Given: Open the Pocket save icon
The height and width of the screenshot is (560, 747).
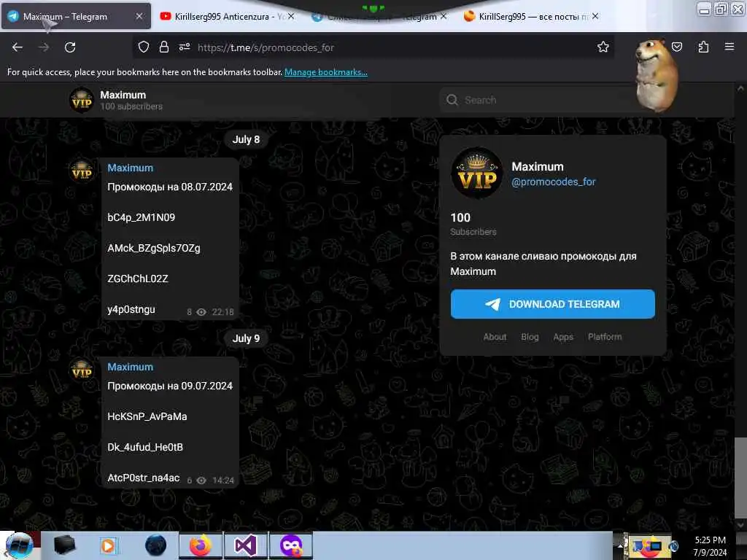Looking at the screenshot, I should pos(676,47).
